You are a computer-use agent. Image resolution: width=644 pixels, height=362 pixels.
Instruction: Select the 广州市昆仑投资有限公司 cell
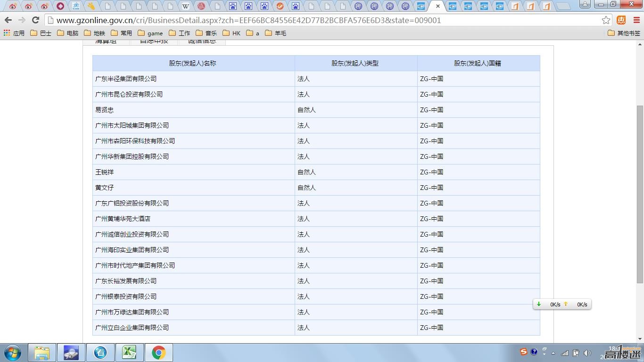pos(194,94)
